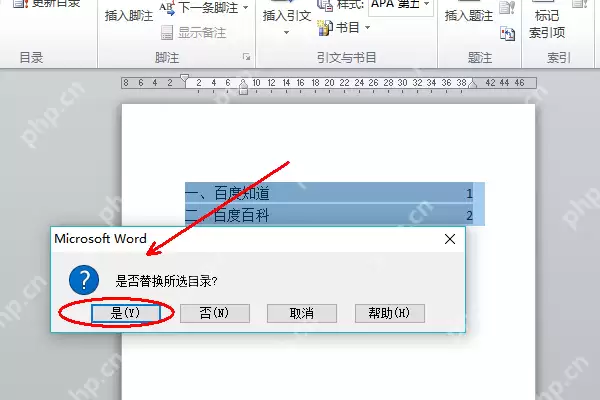Click the 否(N) button in the dialog

tap(215, 313)
